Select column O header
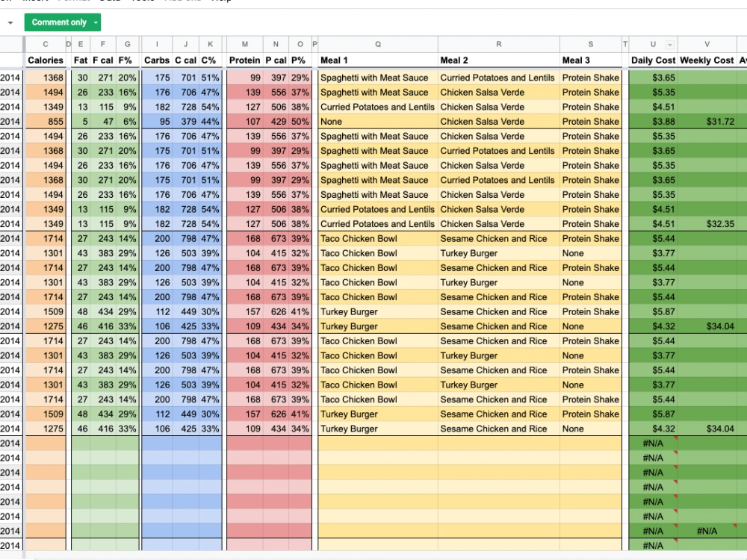 300,44
